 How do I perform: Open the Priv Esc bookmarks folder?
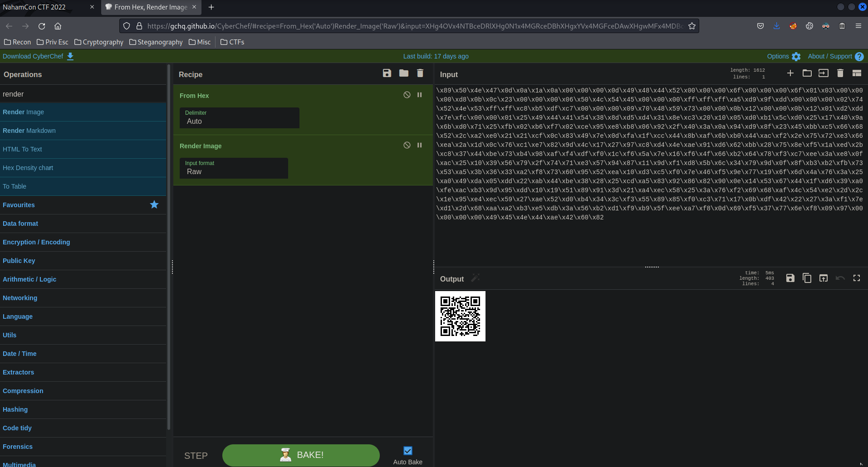(x=52, y=42)
